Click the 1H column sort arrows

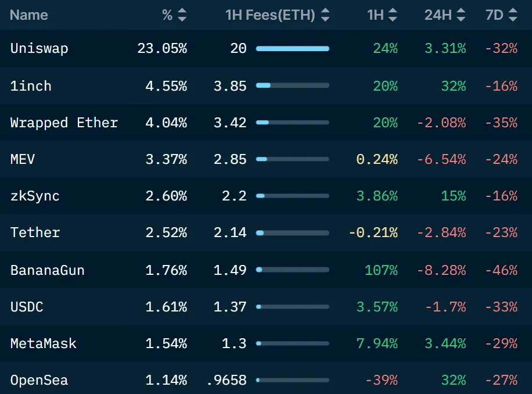point(393,15)
